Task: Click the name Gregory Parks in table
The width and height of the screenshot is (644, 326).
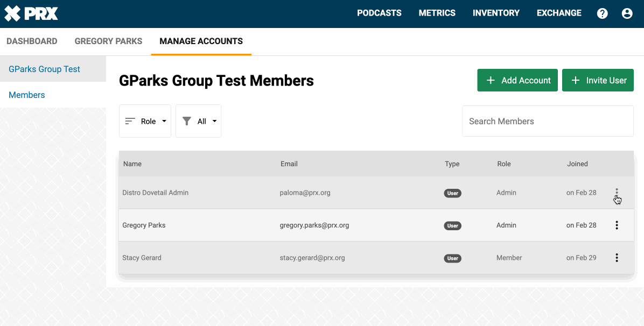Action: click(x=144, y=225)
